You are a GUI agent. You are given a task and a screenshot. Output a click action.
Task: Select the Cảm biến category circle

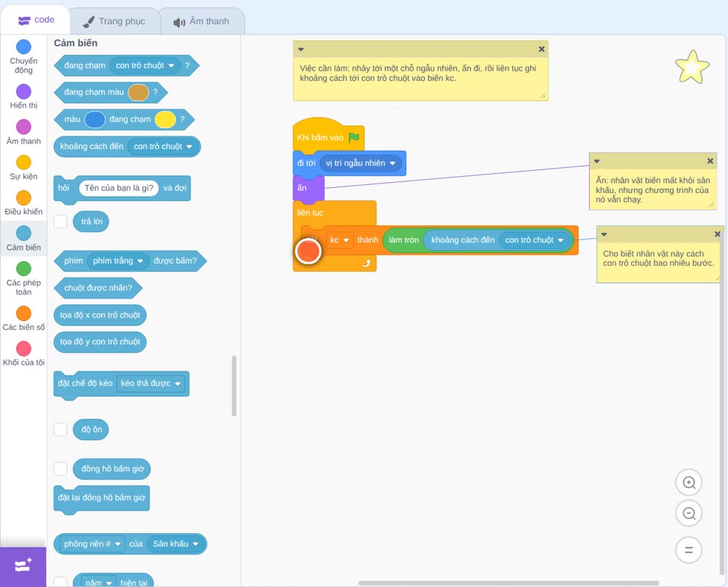(x=24, y=233)
